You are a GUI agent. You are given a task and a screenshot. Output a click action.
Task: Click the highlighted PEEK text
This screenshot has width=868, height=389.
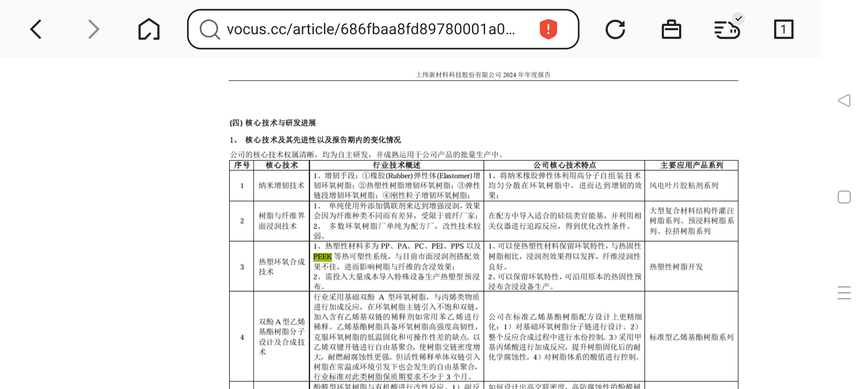click(322, 256)
